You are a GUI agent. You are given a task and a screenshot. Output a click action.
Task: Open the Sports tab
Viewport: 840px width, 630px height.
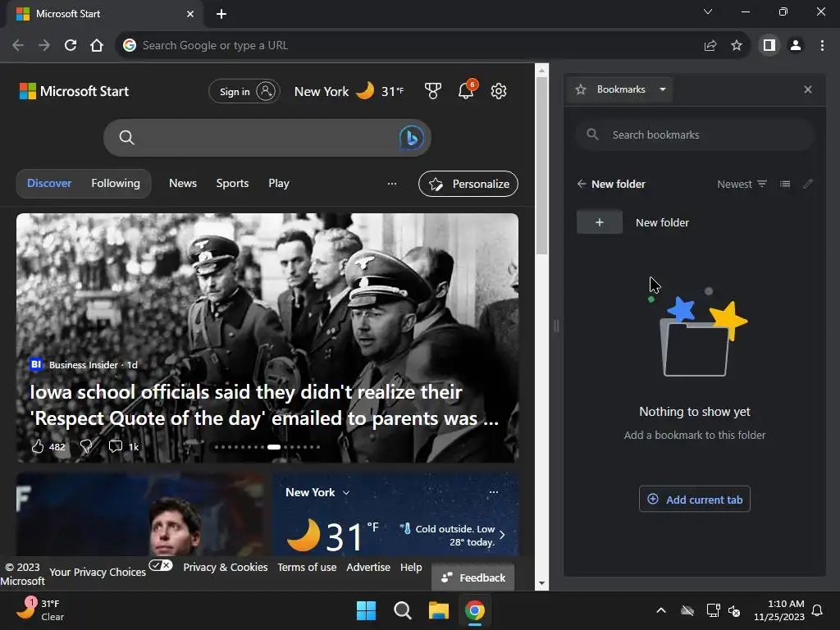coord(232,183)
